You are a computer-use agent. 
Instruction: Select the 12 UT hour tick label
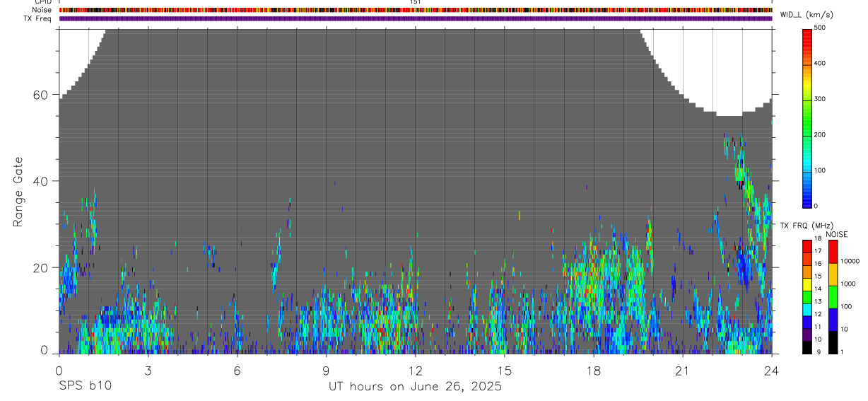tap(416, 371)
